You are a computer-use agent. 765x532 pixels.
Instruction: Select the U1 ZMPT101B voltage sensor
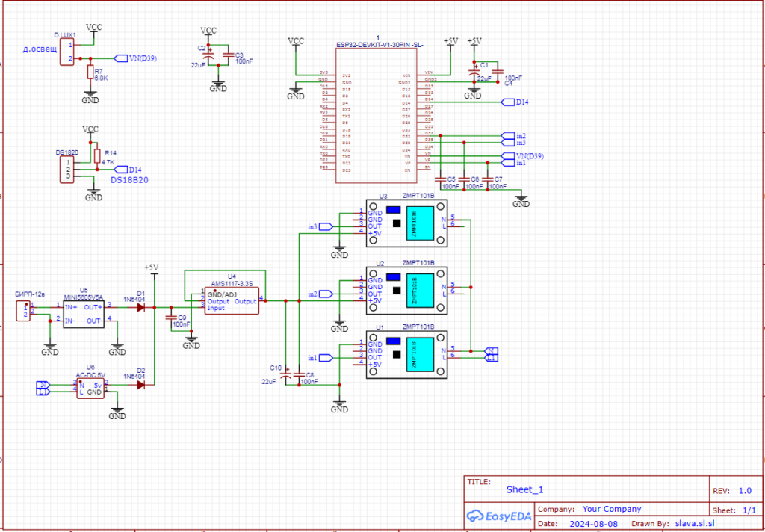[406, 354]
